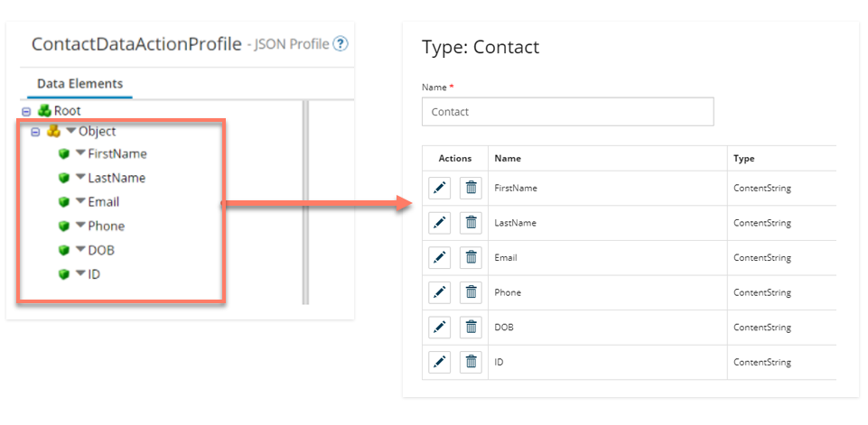Edit the LastName row with pencil icon
Screen dimensions: 868x425
pos(440,223)
